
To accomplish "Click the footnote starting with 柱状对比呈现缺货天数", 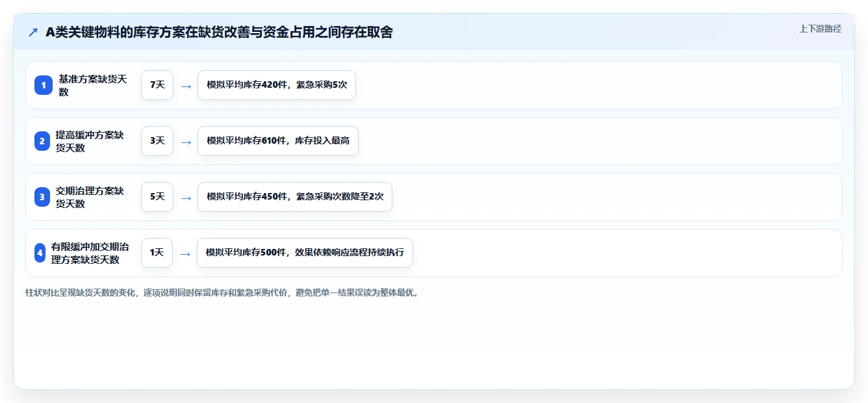I will pyautogui.click(x=223, y=292).
